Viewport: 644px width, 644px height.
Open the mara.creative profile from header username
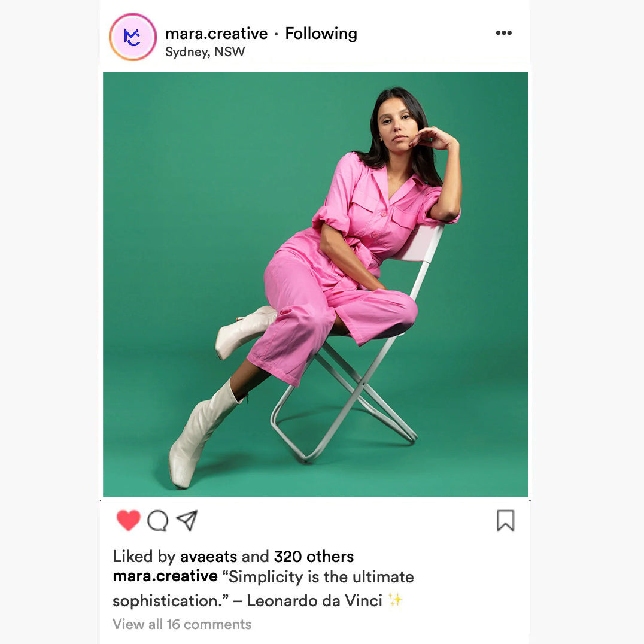point(217,34)
